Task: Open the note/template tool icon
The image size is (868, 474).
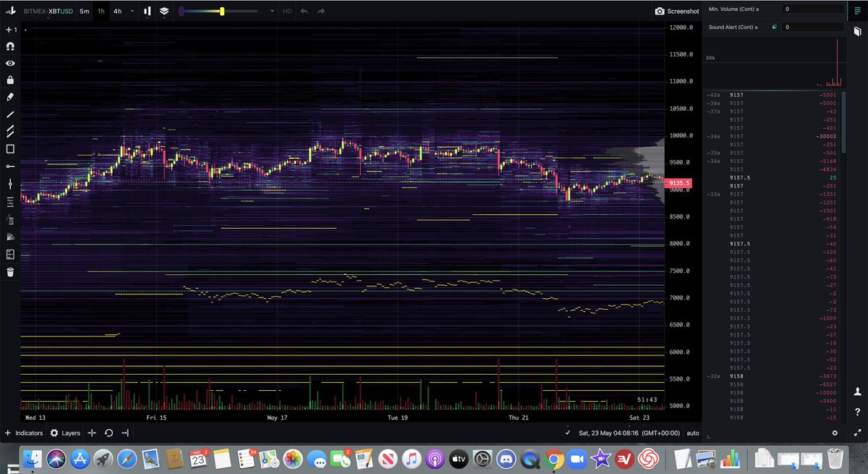Action: (x=10, y=255)
